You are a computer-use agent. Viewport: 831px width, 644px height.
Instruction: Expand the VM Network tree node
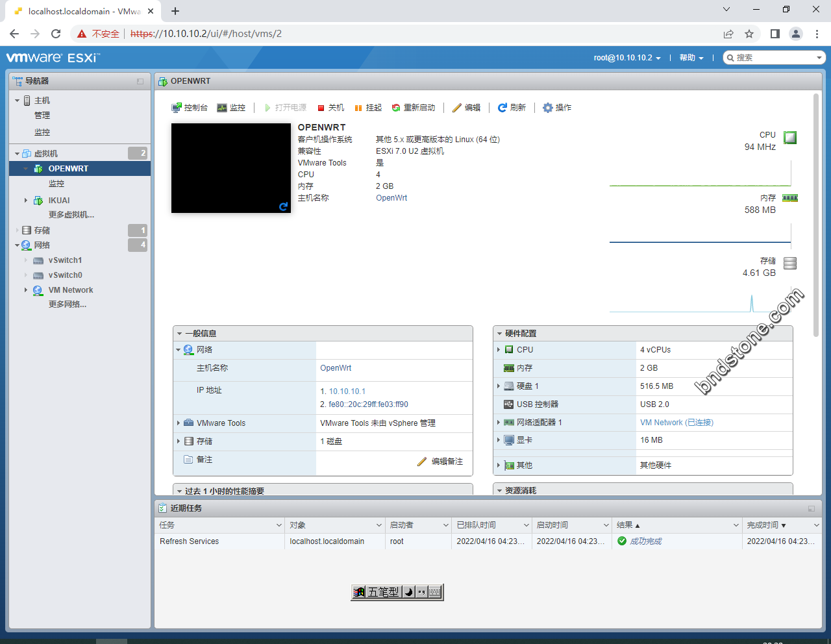pyautogui.click(x=26, y=290)
